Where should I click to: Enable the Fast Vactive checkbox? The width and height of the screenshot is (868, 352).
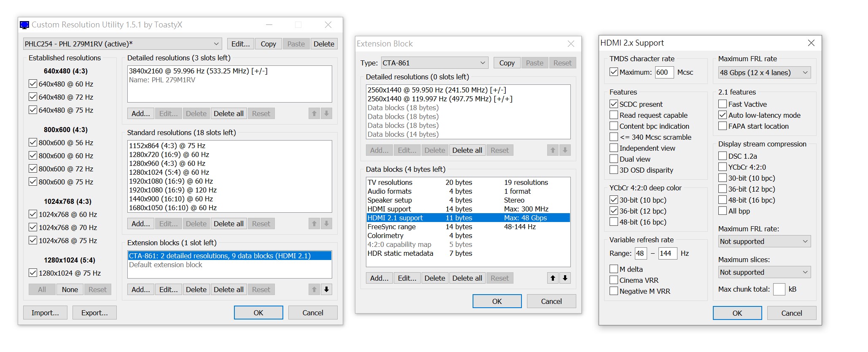tap(723, 104)
